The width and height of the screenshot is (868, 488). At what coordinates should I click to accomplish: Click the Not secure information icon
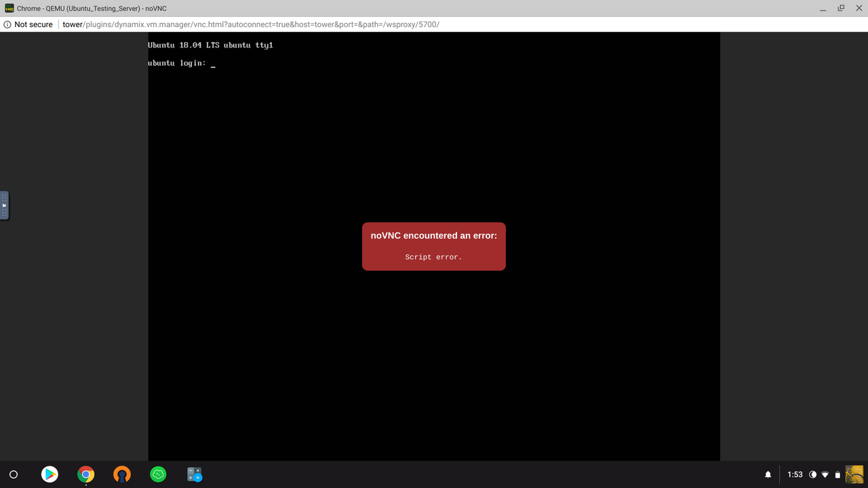(x=6, y=24)
